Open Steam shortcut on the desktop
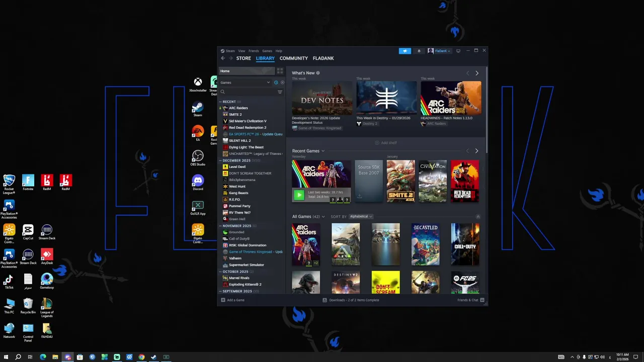The height and width of the screenshot is (362, 644). point(198,109)
